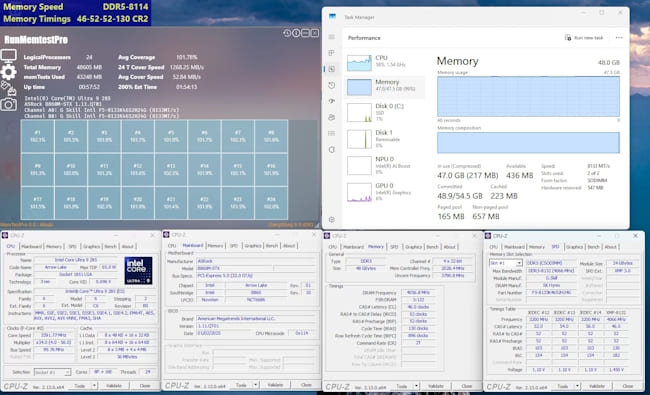Click memory usage graph in Task Manager

(529, 96)
